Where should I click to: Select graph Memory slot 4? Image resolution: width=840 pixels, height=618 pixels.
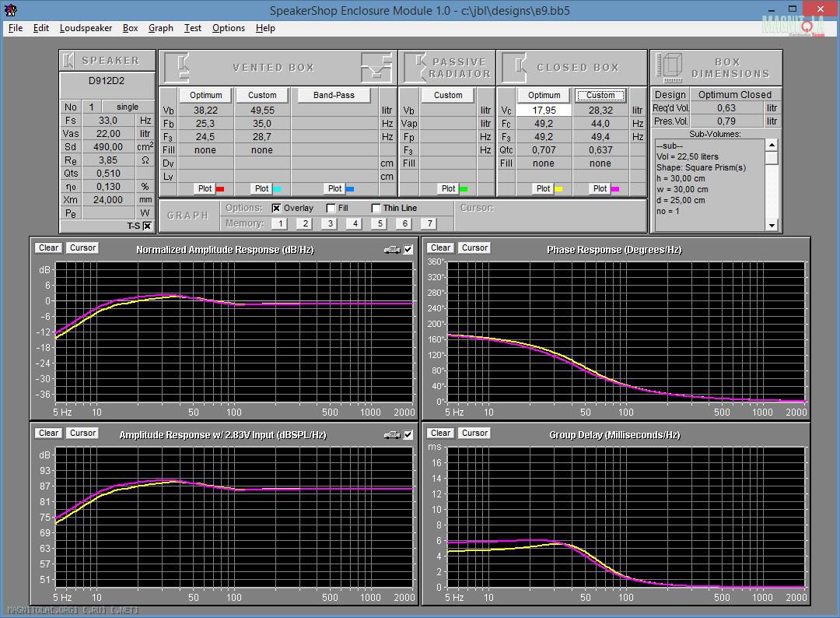coord(355,223)
